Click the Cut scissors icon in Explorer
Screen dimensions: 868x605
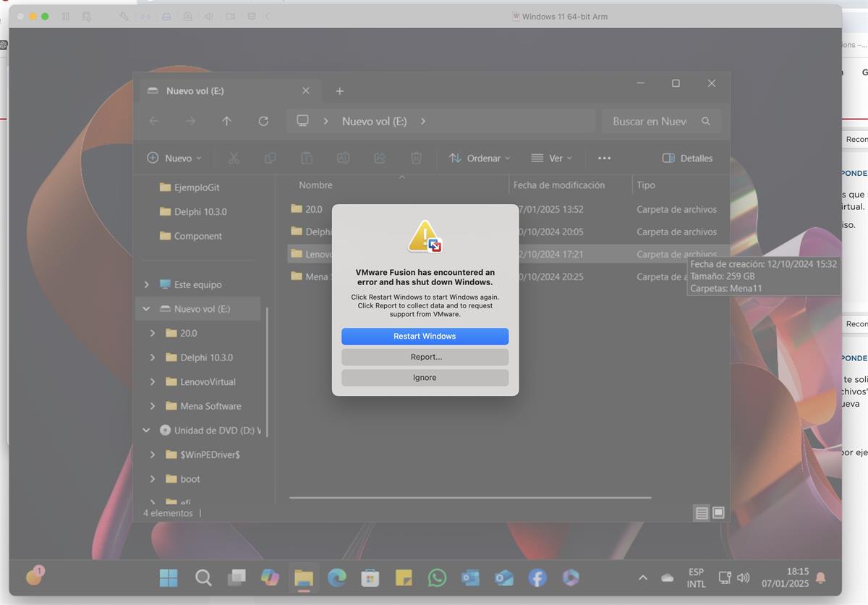point(234,158)
